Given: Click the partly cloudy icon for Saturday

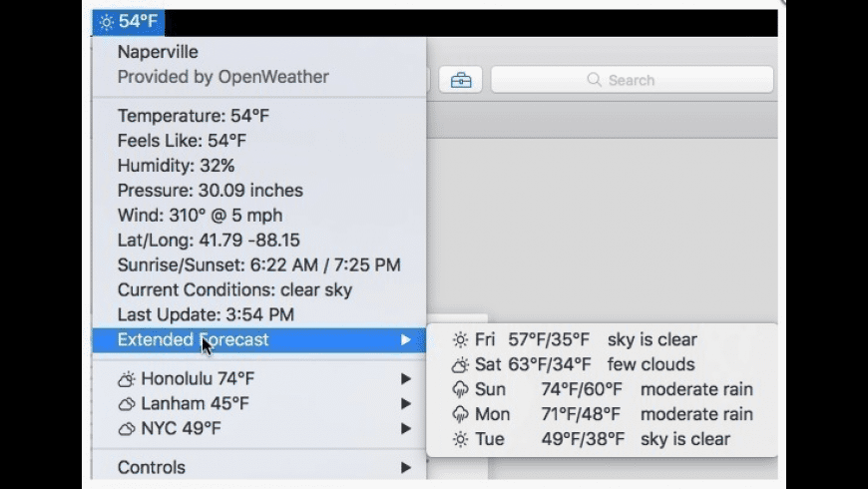Looking at the screenshot, I should click(460, 365).
